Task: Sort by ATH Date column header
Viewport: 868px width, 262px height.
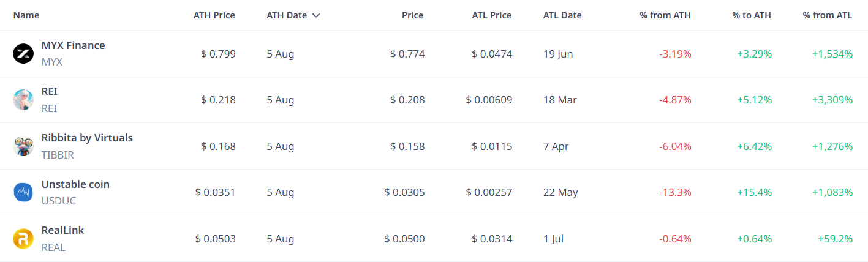Action: pos(287,15)
